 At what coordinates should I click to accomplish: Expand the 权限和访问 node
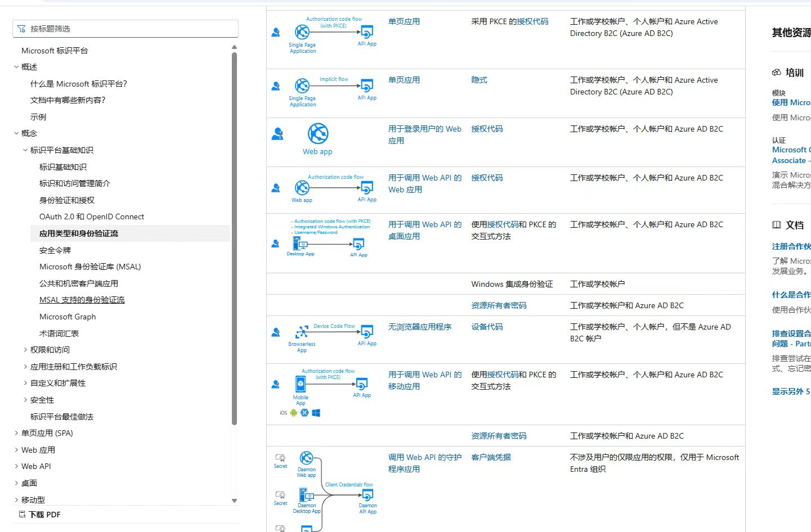pyautogui.click(x=25, y=350)
